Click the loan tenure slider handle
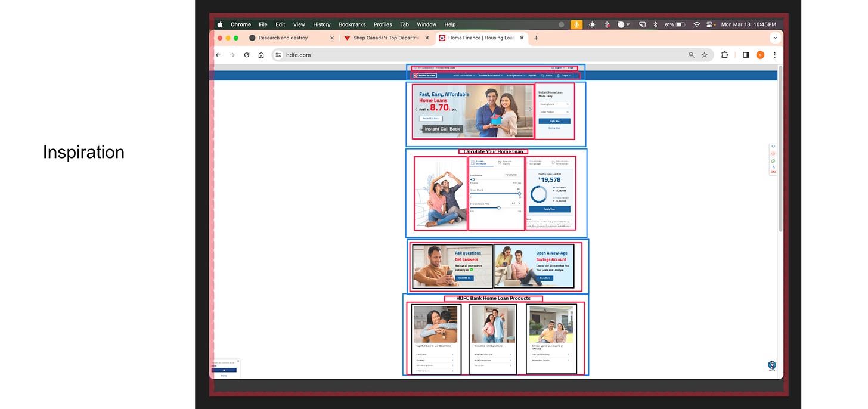 519,194
